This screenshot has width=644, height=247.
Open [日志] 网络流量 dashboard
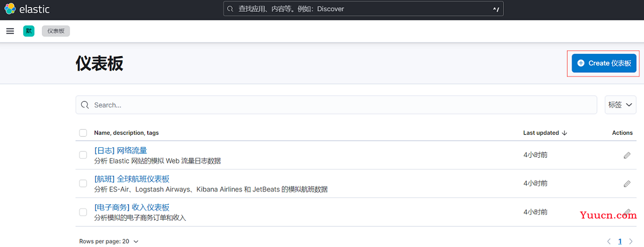[120, 151]
